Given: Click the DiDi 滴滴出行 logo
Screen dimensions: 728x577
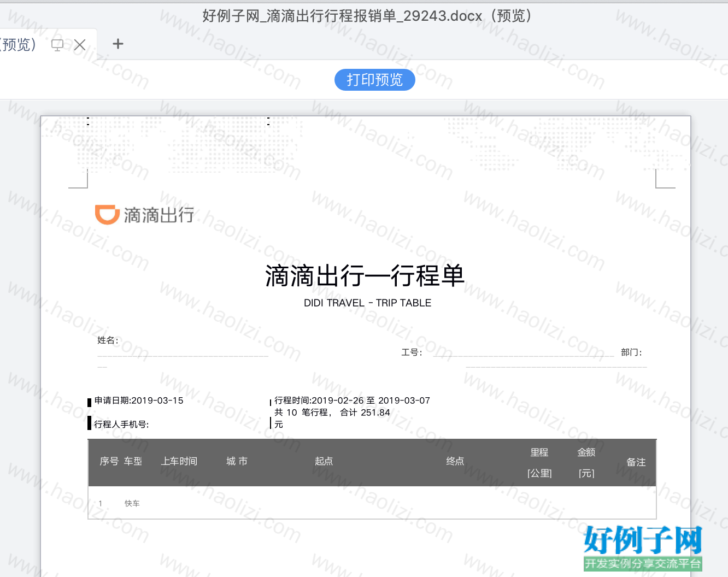Looking at the screenshot, I should pyautogui.click(x=144, y=215).
